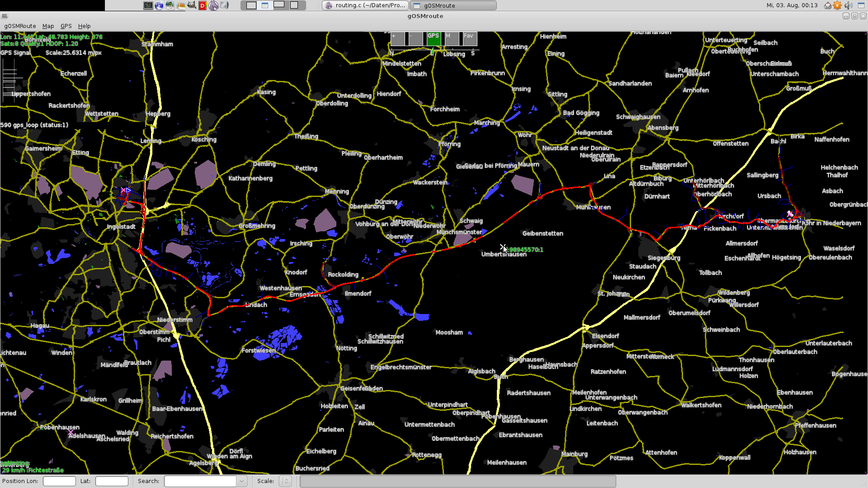Select gOSMroute in the taskbar

pos(453,5)
